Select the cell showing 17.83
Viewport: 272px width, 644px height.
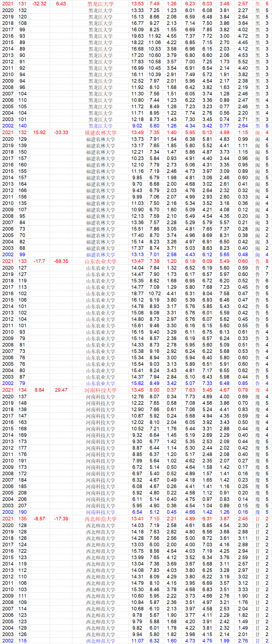coord(138,62)
